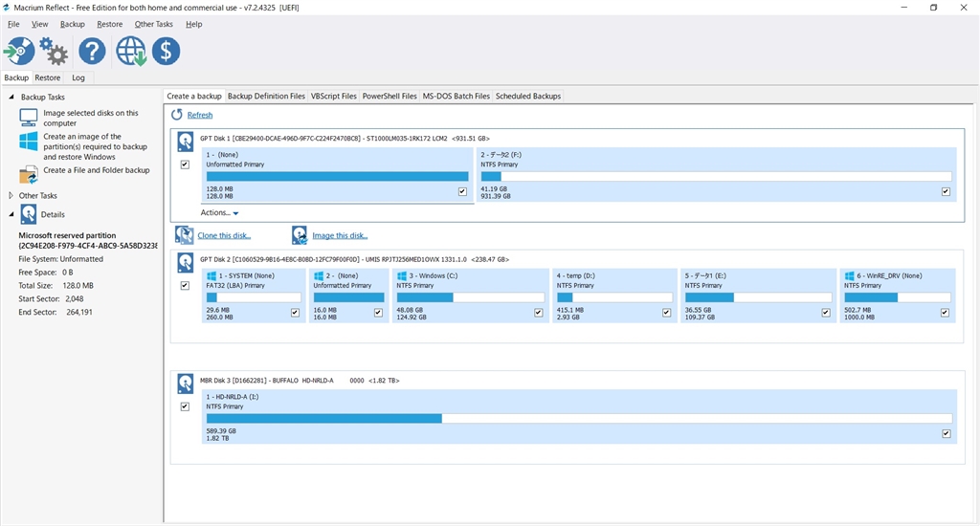
Task: Open the VBScript Files tab
Action: tap(334, 97)
